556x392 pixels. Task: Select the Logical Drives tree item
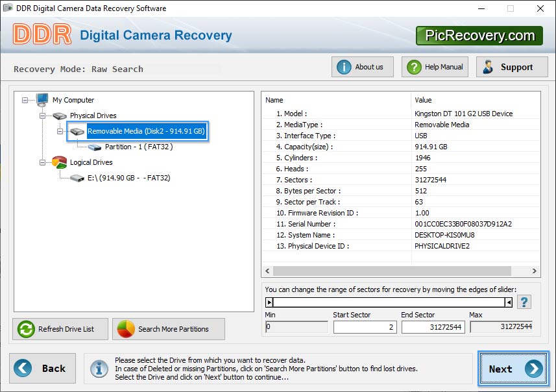point(91,162)
